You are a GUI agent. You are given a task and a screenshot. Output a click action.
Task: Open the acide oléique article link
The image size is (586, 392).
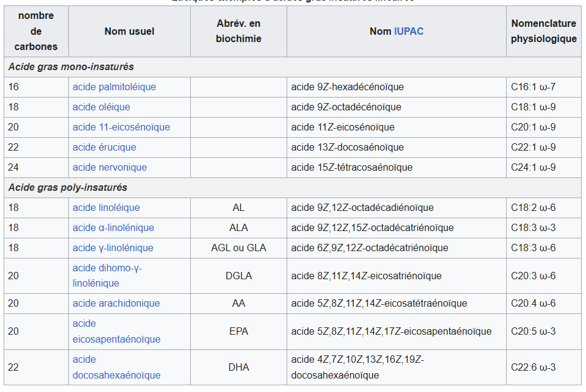pyautogui.click(x=101, y=107)
